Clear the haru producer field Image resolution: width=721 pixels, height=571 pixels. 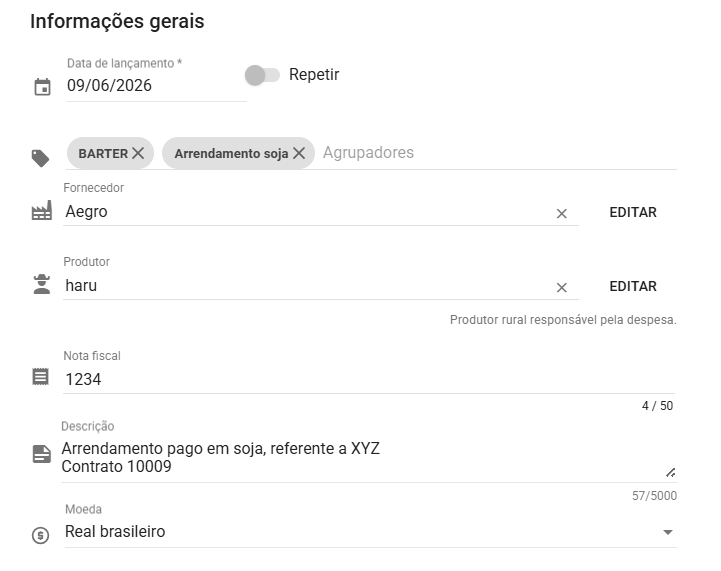561,288
